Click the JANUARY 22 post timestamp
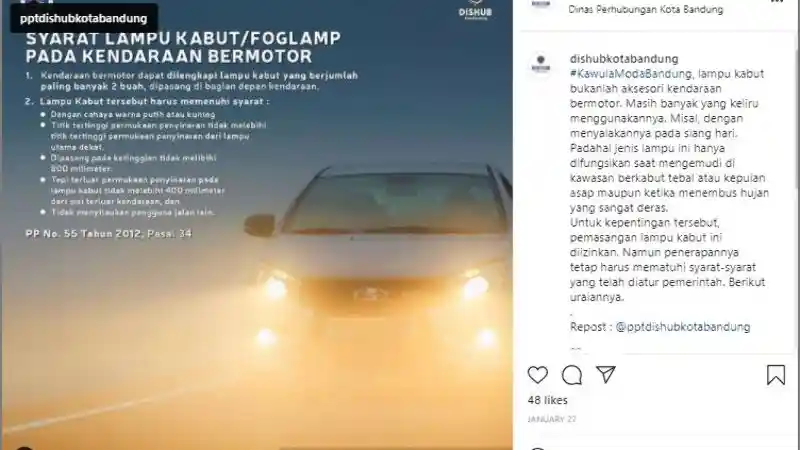Viewport: 800px width, 450px height. pyautogui.click(x=552, y=419)
